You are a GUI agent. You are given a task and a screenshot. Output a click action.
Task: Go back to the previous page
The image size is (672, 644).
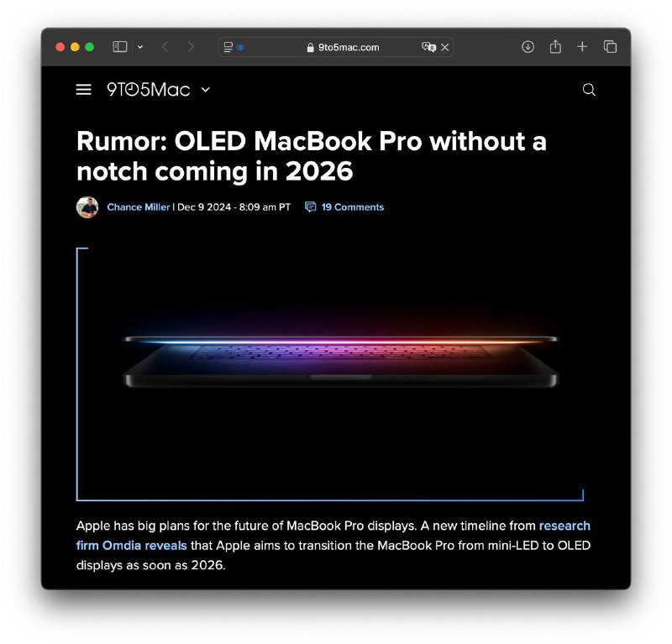[165, 47]
